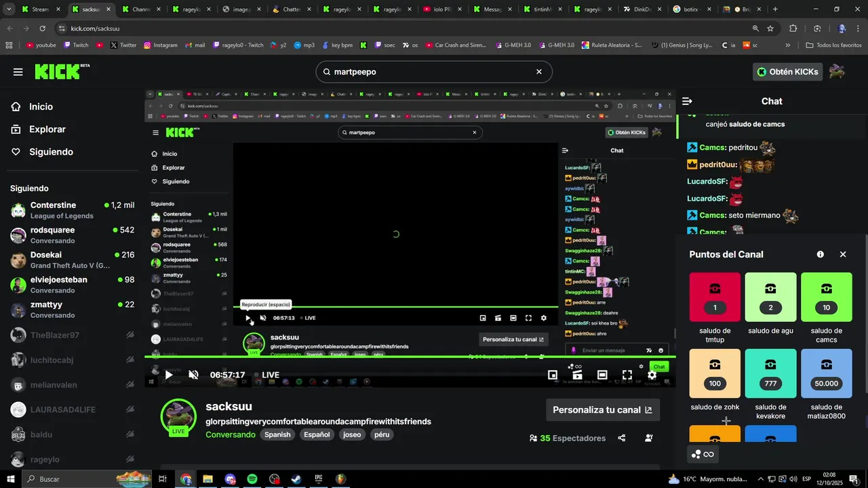Viewport: 868px width, 488px height.
Task: Play the sacksuu stream video
Action: pos(169,375)
